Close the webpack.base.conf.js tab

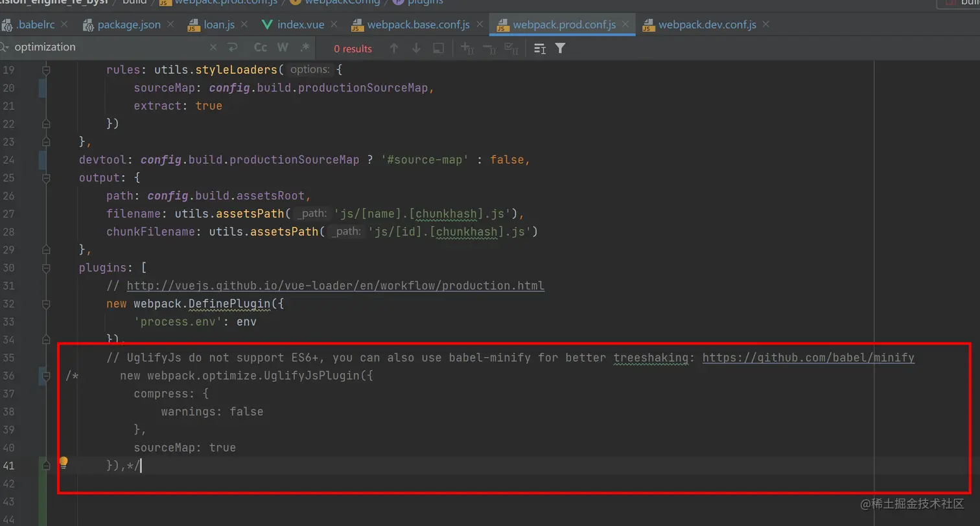(x=480, y=24)
